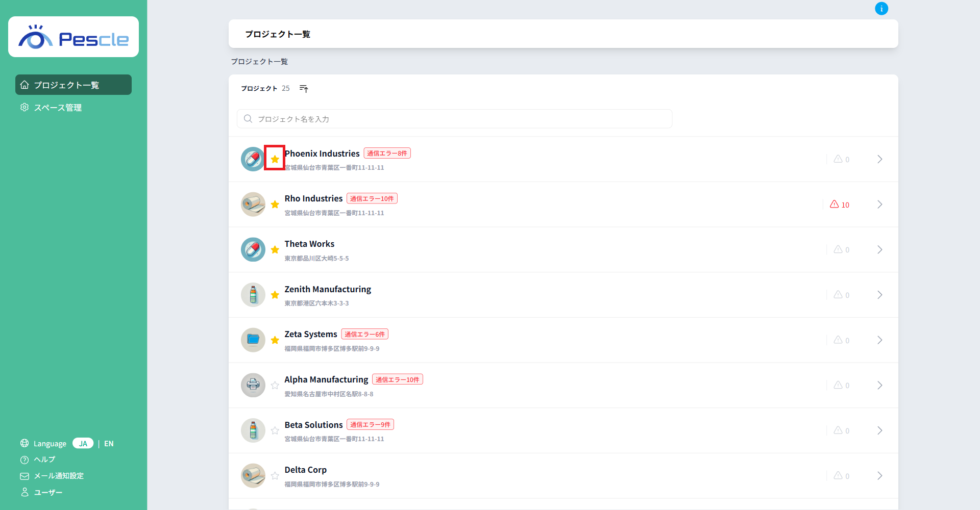Viewport: 980px width, 510px height.
Task: Click Alpha Manufacturing printer avatar
Action: [x=253, y=386]
